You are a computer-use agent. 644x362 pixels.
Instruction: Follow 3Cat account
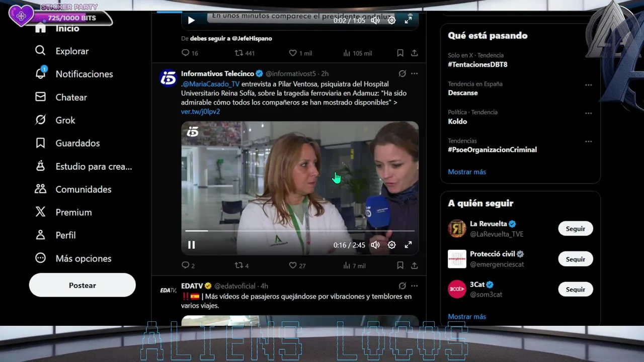576,290
